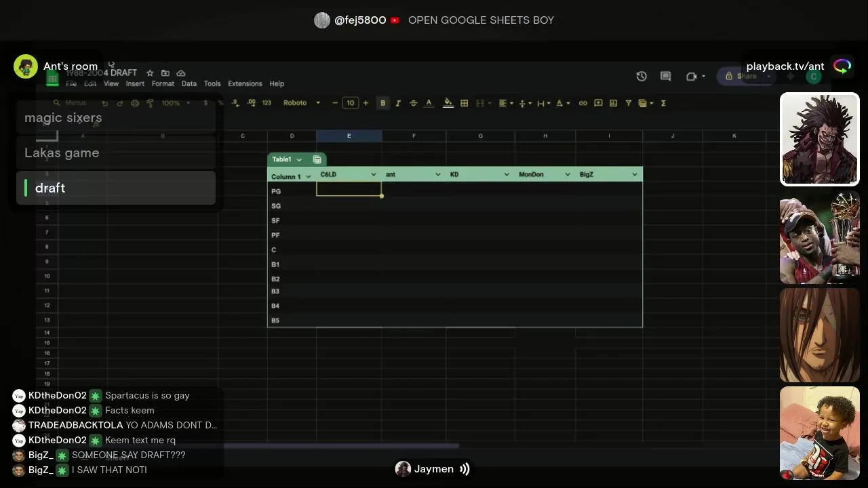Select column header E
The height and width of the screenshot is (488, 868).
[349, 136]
